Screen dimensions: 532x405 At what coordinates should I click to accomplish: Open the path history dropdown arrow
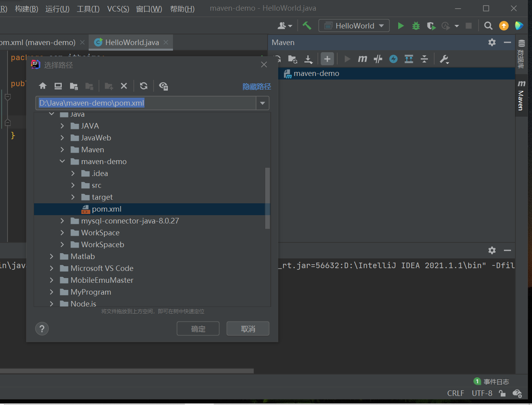262,103
